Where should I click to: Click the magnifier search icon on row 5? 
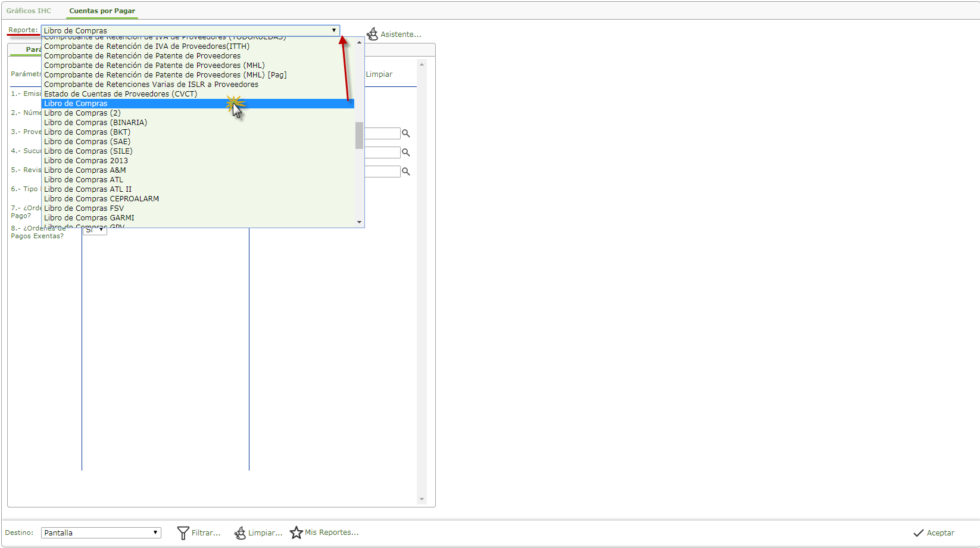[406, 172]
